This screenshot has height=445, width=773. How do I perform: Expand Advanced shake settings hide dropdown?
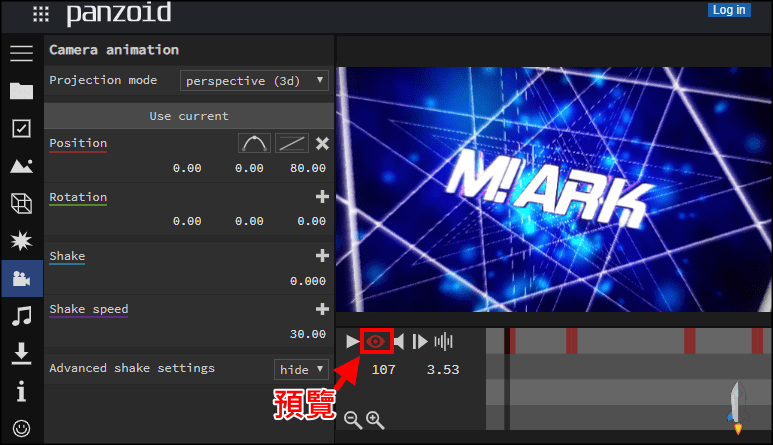301,369
